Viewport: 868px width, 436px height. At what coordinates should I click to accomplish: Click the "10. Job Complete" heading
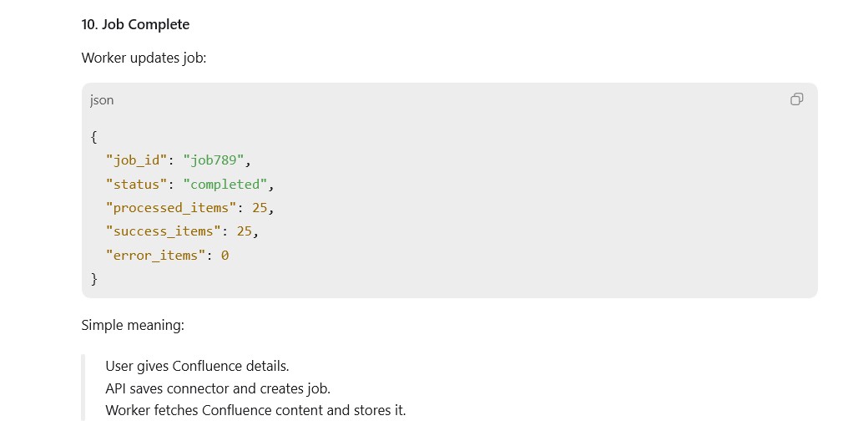point(135,24)
